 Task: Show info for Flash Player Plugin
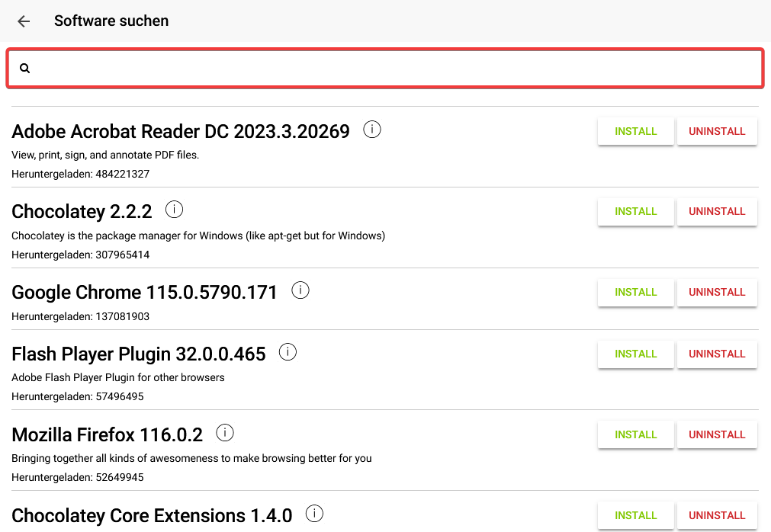coord(288,352)
